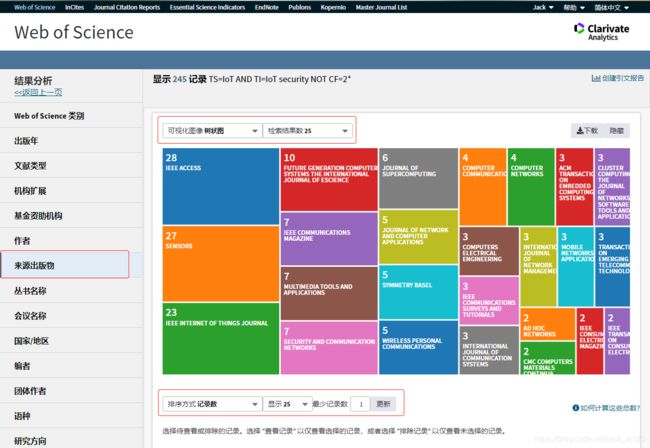Expand the 帮助 help menu
The image size is (650, 448).
574,7
